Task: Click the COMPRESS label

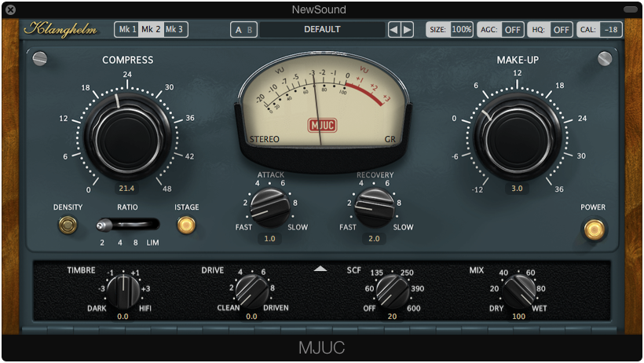Action: [128, 60]
